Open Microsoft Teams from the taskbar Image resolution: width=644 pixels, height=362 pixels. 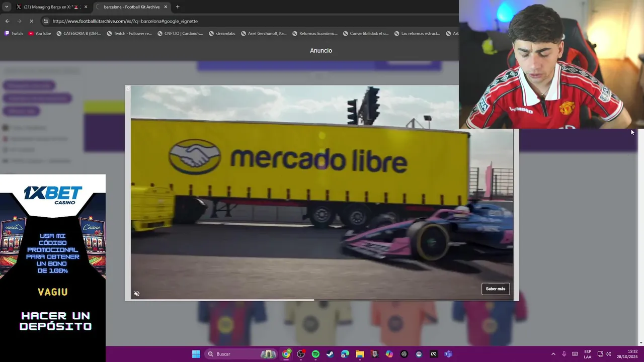click(x=448, y=354)
